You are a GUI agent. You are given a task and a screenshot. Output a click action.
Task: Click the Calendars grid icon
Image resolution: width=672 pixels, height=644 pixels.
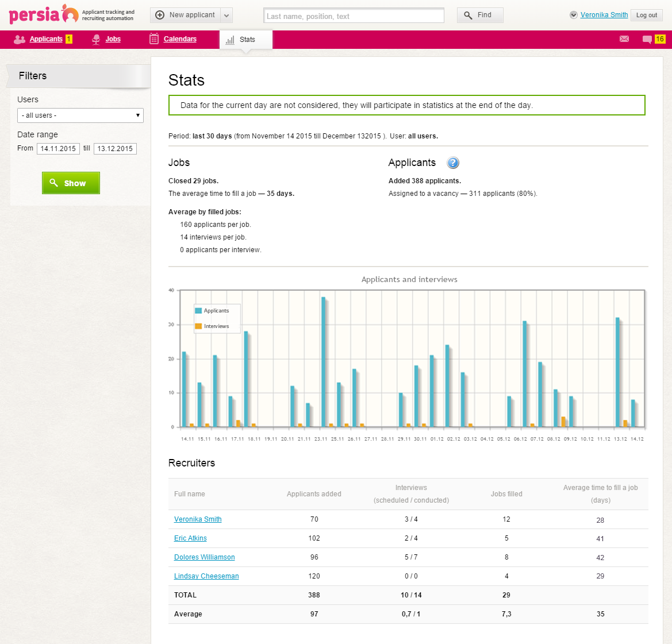click(154, 39)
